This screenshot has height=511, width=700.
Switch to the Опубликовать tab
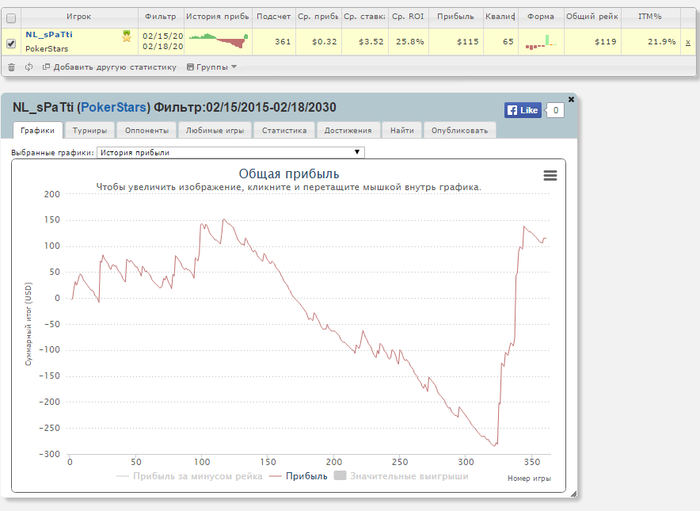tap(459, 130)
